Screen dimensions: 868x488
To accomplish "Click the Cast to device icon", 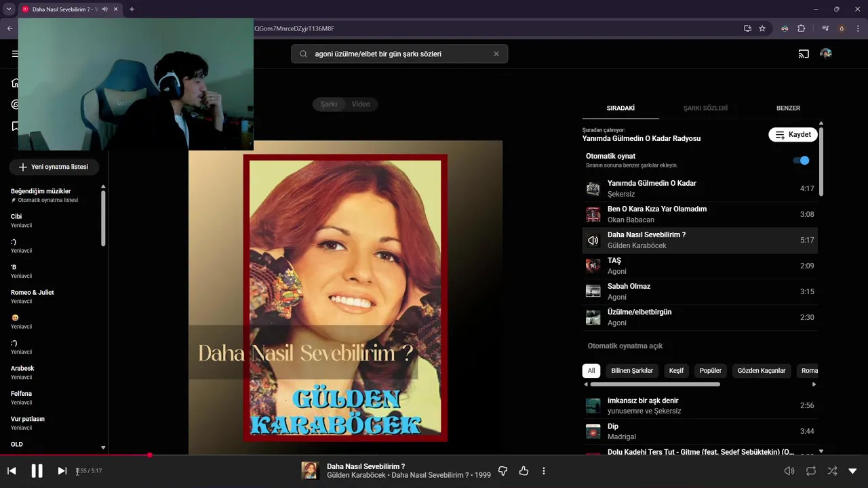I will tap(804, 54).
